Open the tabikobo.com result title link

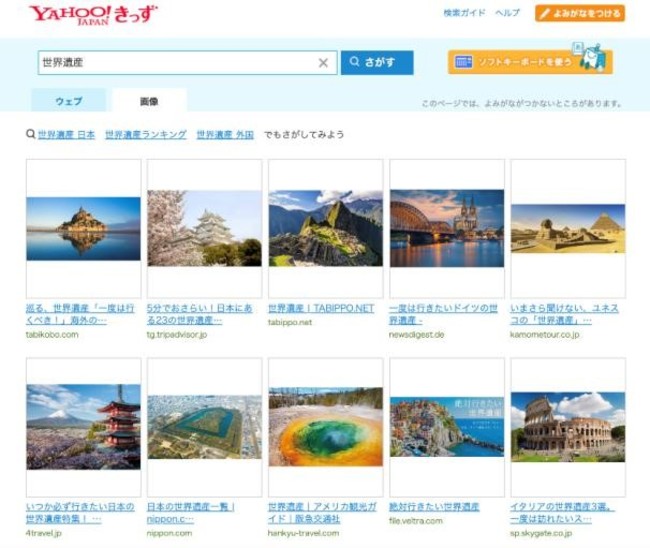pos(80,314)
